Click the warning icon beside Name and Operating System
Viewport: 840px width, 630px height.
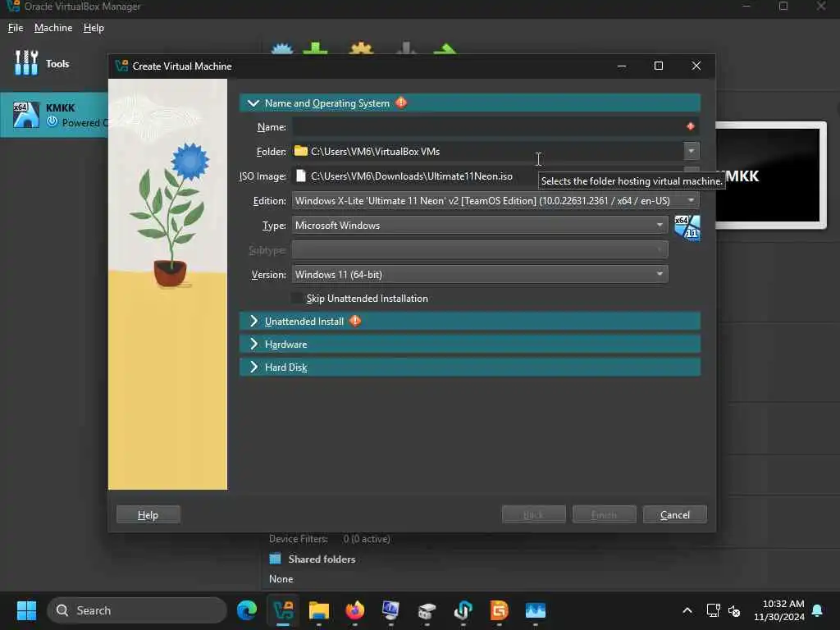click(x=401, y=103)
